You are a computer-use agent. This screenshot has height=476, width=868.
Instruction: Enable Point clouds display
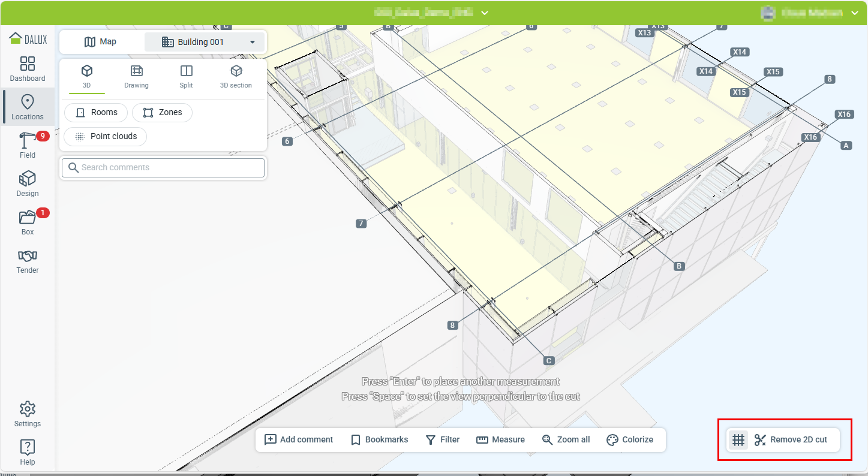[x=105, y=136]
